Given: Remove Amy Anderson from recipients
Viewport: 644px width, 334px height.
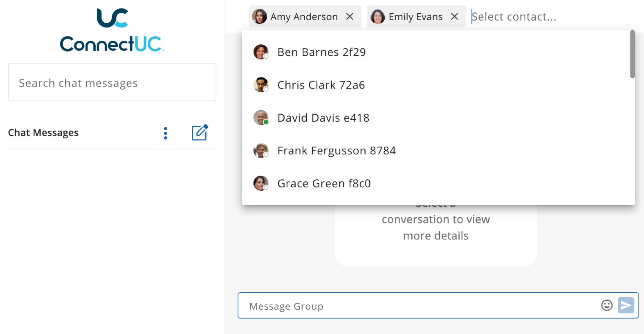Looking at the screenshot, I should pos(350,16).
